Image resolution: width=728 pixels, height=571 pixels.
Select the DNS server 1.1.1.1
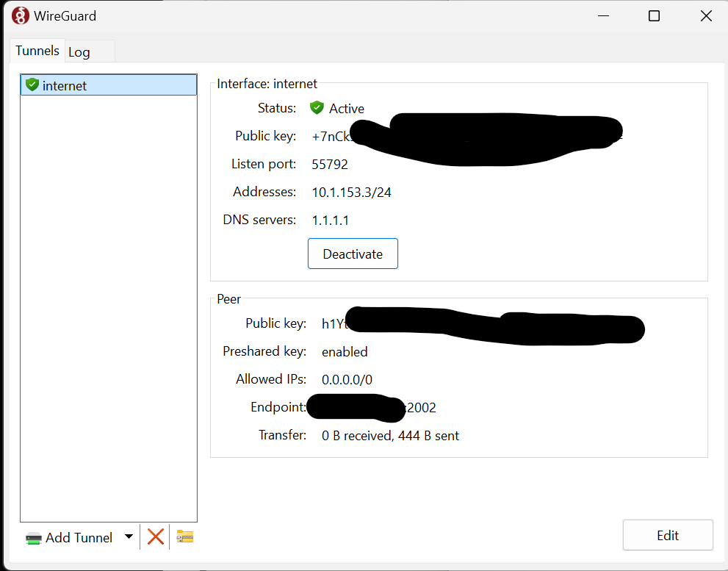point(330,220)
